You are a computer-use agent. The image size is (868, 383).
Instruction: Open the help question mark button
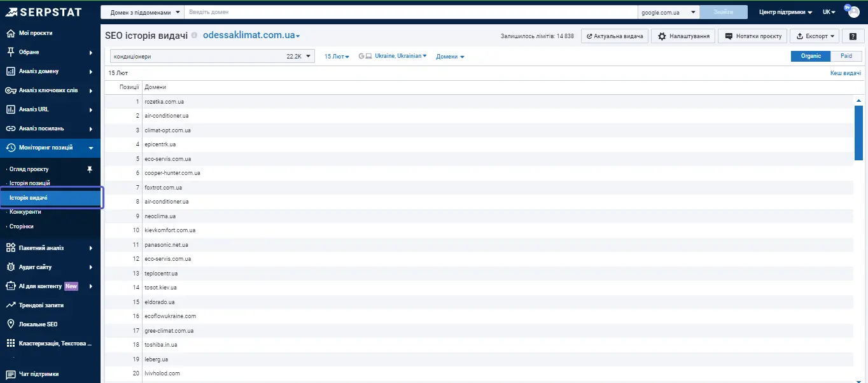tap(853, 36)
